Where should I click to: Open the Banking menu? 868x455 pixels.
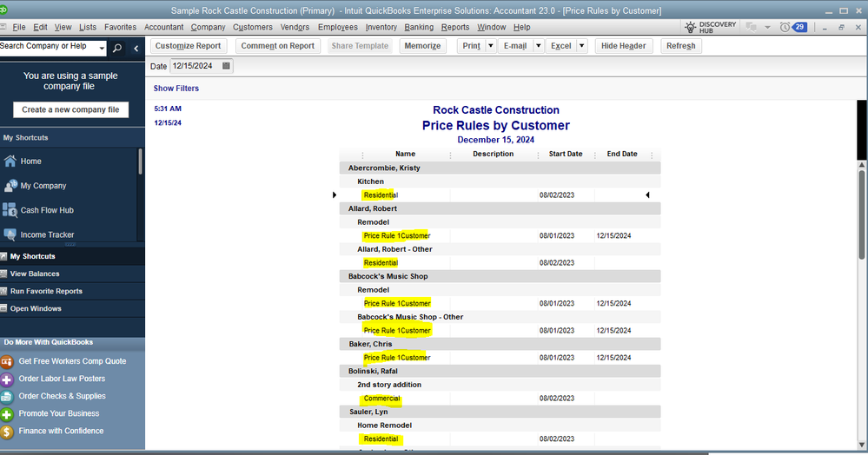(419, 27)
